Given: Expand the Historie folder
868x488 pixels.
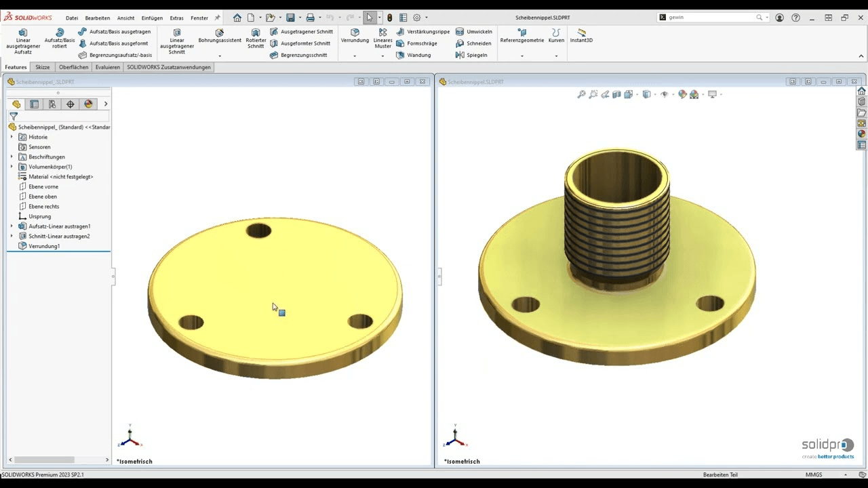Looking at the screenshot, I should coord(11,137).
